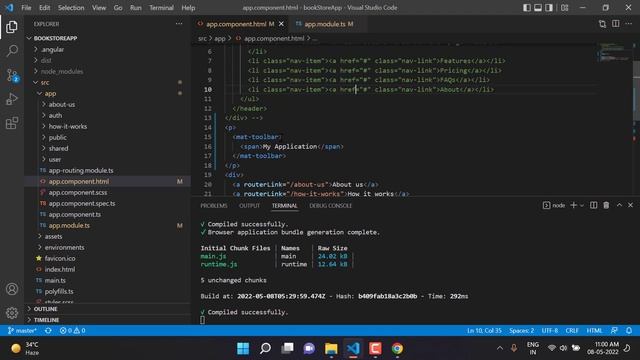Open the Manage gear icon
Screen dimensions: 640x360
(x=12, y=313)
